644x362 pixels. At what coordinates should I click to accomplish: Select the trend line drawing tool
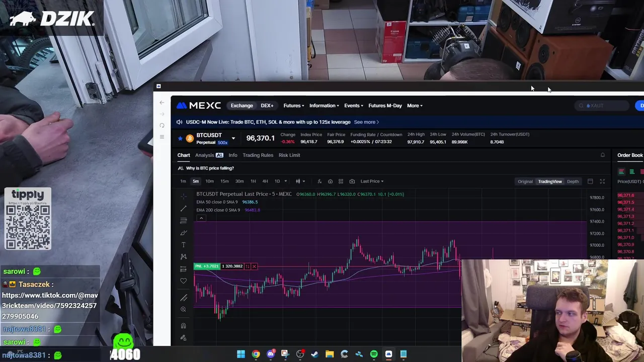(x=183, y=208)
